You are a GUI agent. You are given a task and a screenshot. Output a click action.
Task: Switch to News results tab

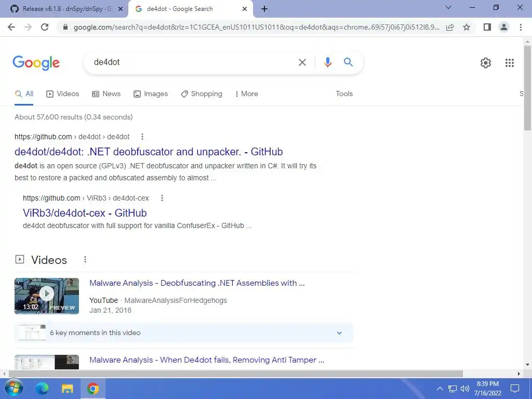[106, 94]
